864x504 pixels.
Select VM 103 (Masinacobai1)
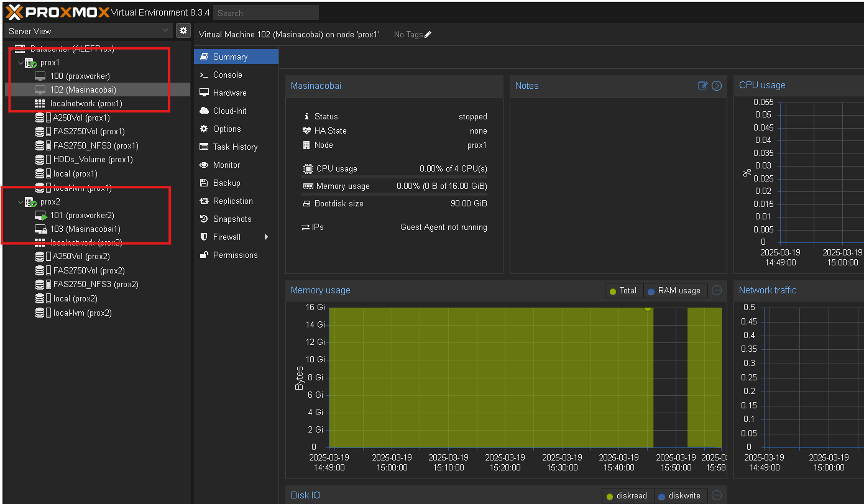85,229
